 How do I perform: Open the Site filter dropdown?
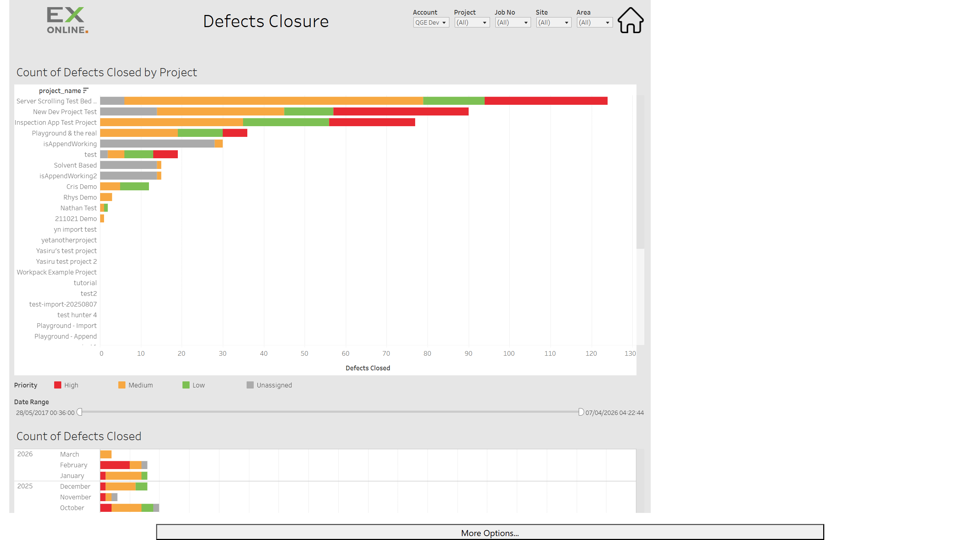point(553,22)
